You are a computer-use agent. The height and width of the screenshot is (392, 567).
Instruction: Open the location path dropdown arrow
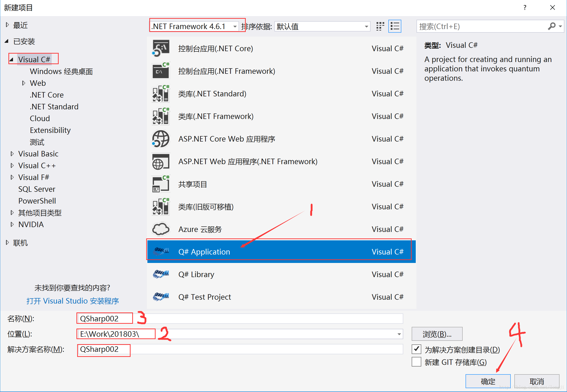point(399,334)
